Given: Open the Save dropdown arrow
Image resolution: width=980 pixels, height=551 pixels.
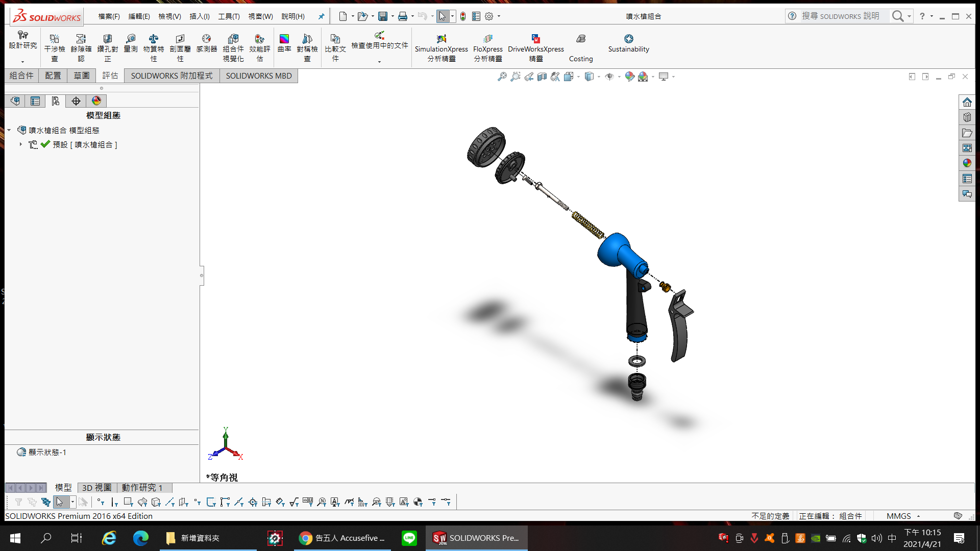Looking at the screenshot, I should [393, 16].
